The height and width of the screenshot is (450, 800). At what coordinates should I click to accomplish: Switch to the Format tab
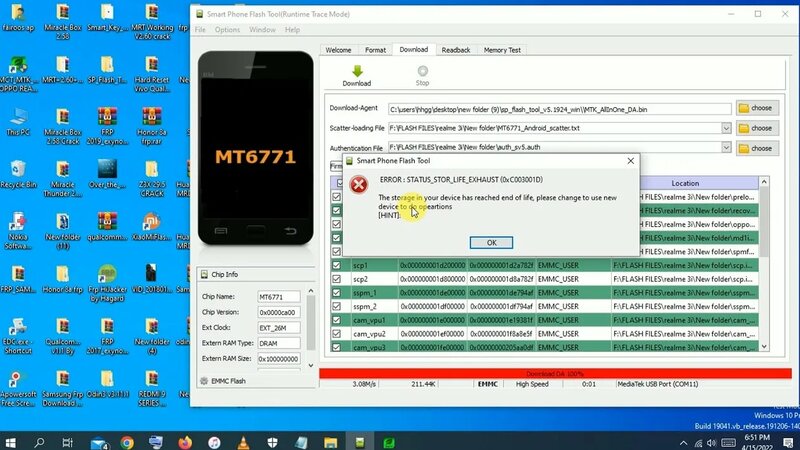click(x=376, y=50)
